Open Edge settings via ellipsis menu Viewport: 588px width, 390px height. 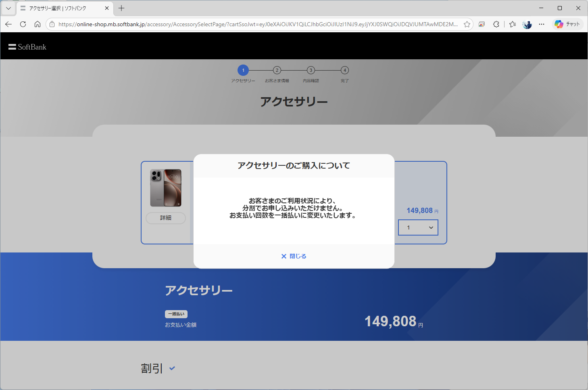[x=542, y=24]
